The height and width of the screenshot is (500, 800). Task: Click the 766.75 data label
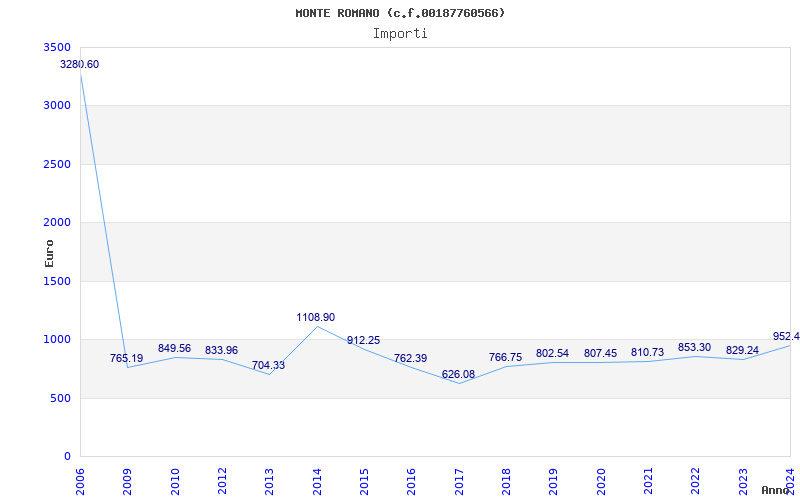(x=506, y=357)
